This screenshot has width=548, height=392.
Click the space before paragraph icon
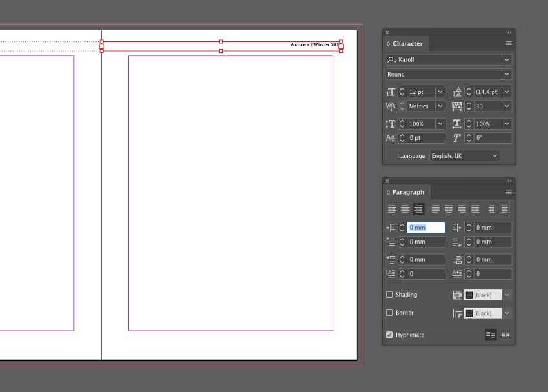pyautogui.click(x=391, y=260)
